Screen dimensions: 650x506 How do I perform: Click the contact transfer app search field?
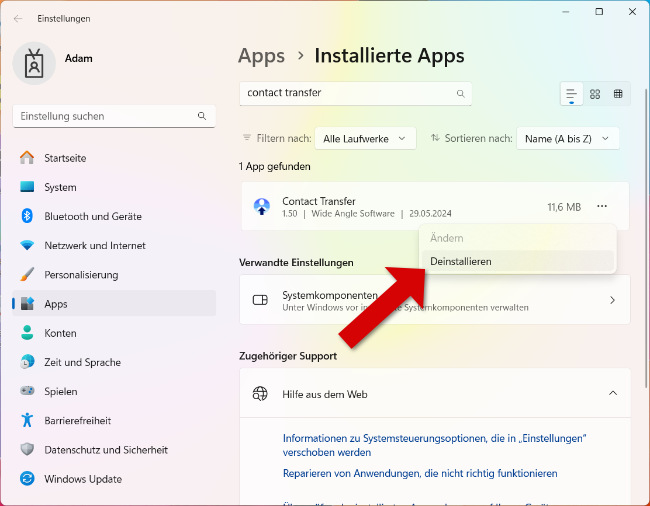pos(355,94)
